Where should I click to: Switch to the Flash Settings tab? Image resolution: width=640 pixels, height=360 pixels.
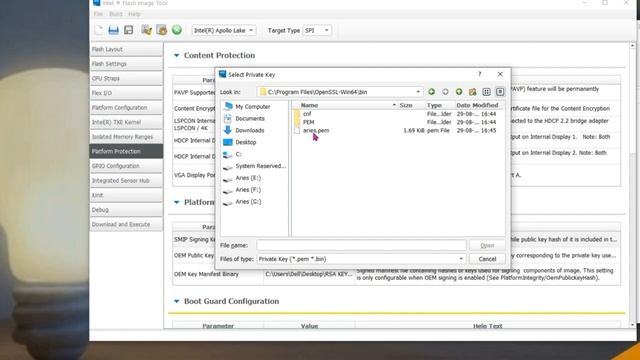[126, 64]
